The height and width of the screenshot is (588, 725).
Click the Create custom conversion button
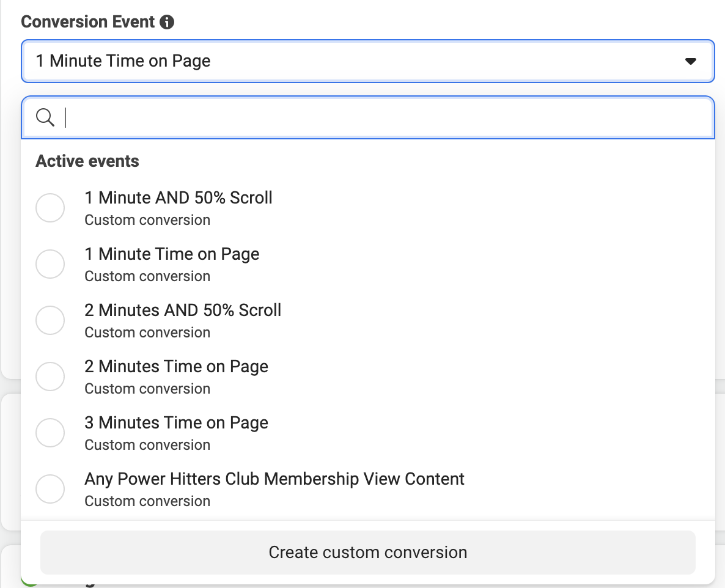367,553
